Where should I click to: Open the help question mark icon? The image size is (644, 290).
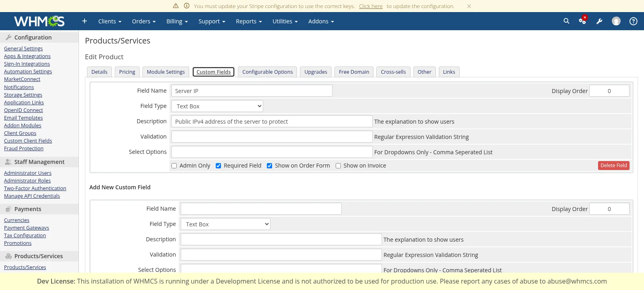pos(633,21)
